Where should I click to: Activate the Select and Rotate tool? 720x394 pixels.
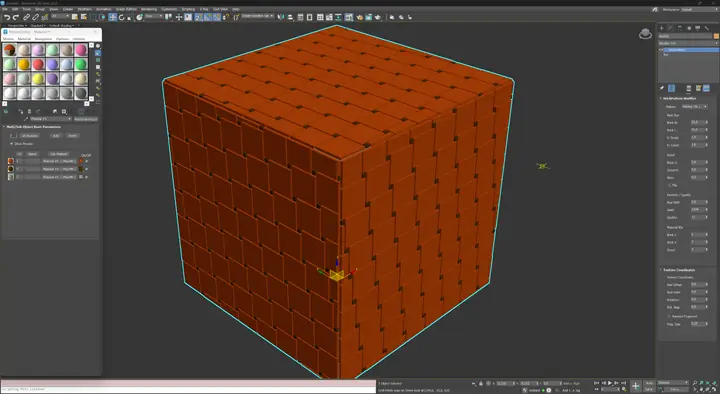122,17
